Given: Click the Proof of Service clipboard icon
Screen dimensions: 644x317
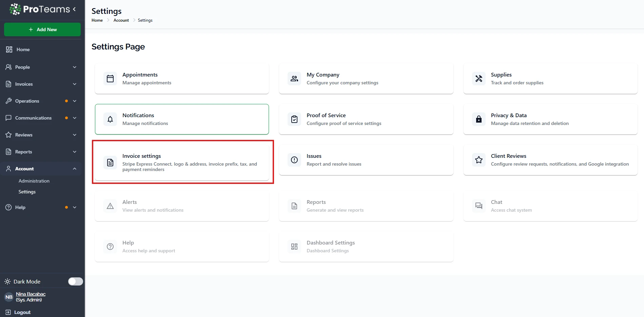Looking at the screenshot, I should [x=294, y=119].
